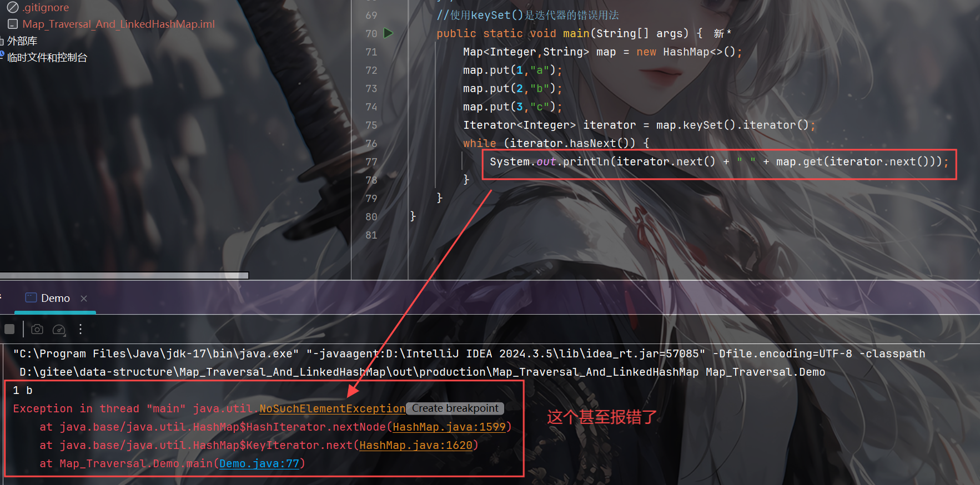The image size is (980, 485).
Task: Open the HashMap.java:1620 stack trace link
Action: pyautogui.click(x=416, y=445)
